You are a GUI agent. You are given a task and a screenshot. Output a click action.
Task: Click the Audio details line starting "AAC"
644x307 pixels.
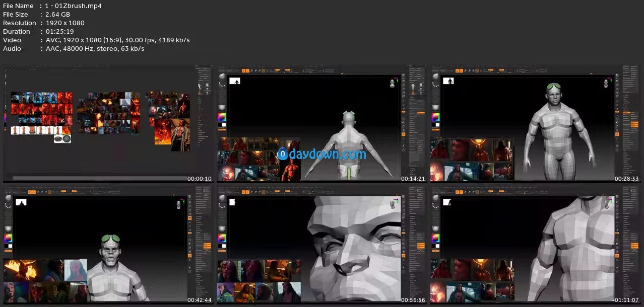[95, 49]
